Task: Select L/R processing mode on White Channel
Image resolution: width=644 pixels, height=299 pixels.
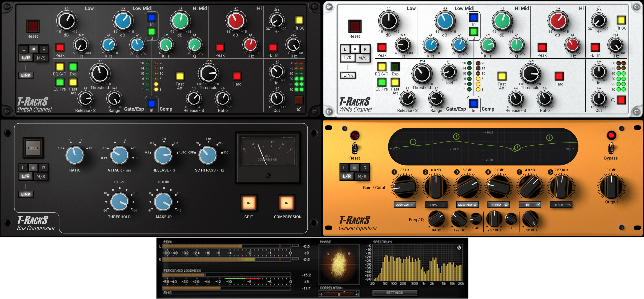Action: (x=348, y=58)
